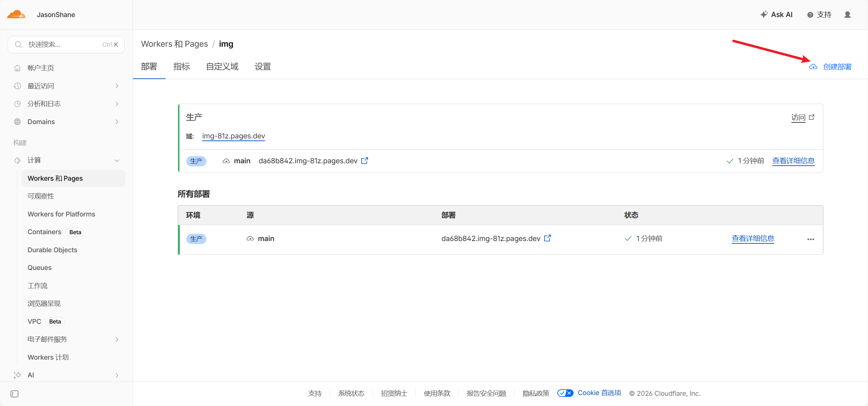Open three-dot menu for main deployment row
Viewport: 868px width, 406px height.
click(x=810, y=239)
